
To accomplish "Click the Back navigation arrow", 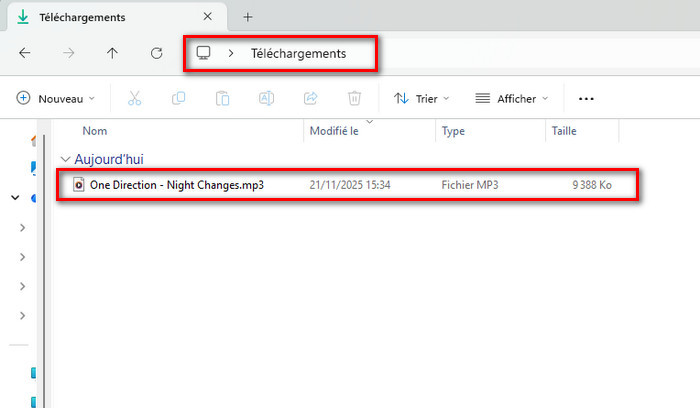I will [25, 53].
